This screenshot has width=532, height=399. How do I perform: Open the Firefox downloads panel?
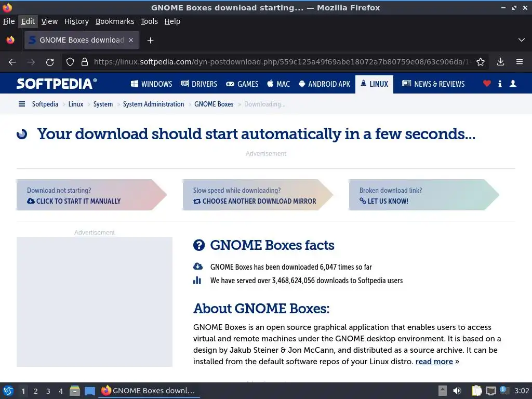point(500,62)
